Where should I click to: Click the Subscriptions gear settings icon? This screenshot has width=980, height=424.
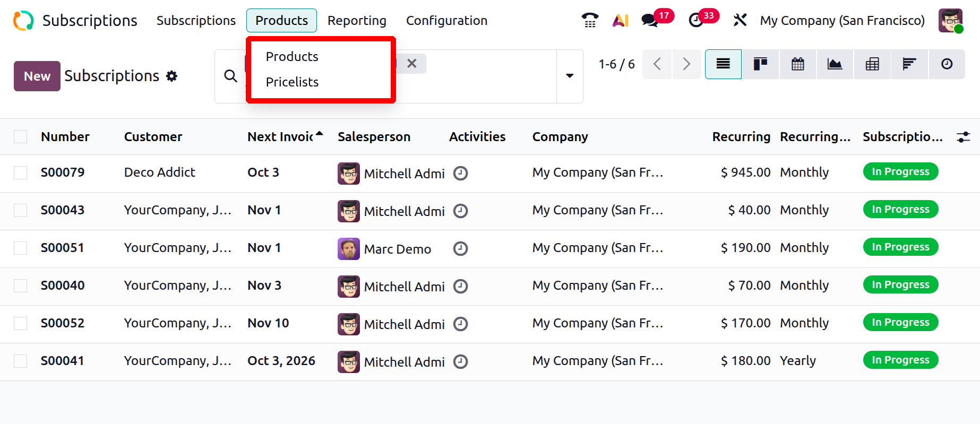pyautogui.click(x=171, y=76)
